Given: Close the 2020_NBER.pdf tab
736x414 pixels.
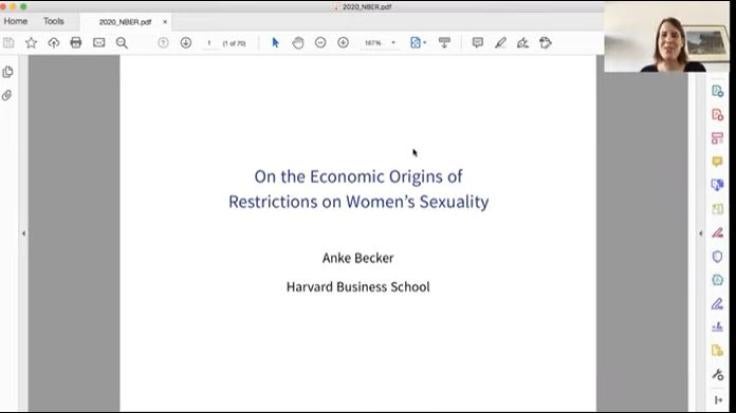Looking at the screenshot, I should 165,21.
